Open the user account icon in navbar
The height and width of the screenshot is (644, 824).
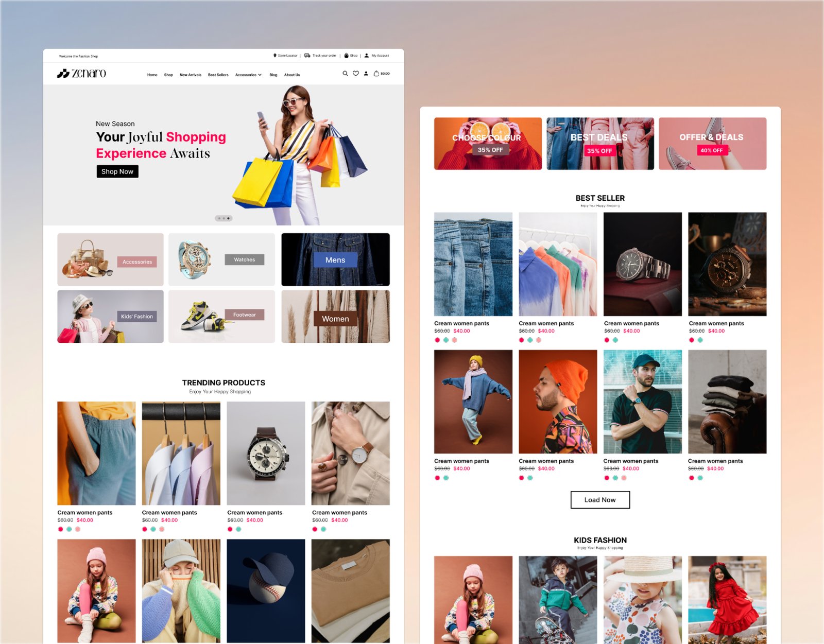366,74
